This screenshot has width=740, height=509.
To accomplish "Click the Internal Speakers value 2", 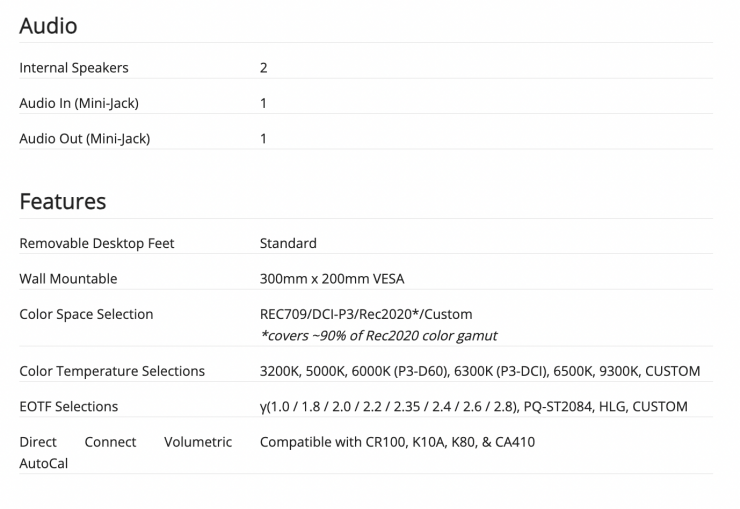I will 264,68.
